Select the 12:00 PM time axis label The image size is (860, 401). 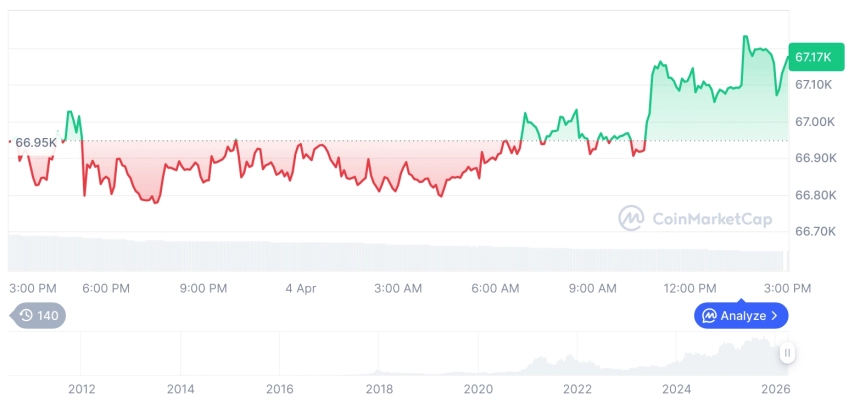point(690,288)
